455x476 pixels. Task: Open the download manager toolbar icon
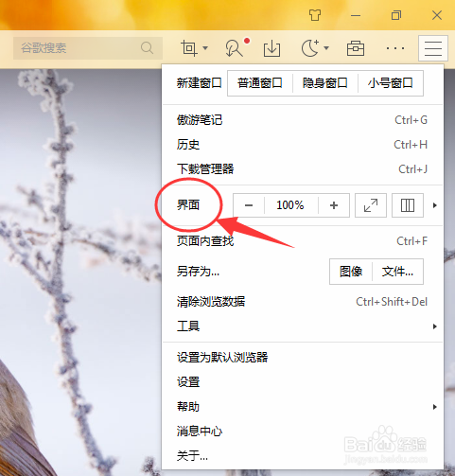click(271, 48)
